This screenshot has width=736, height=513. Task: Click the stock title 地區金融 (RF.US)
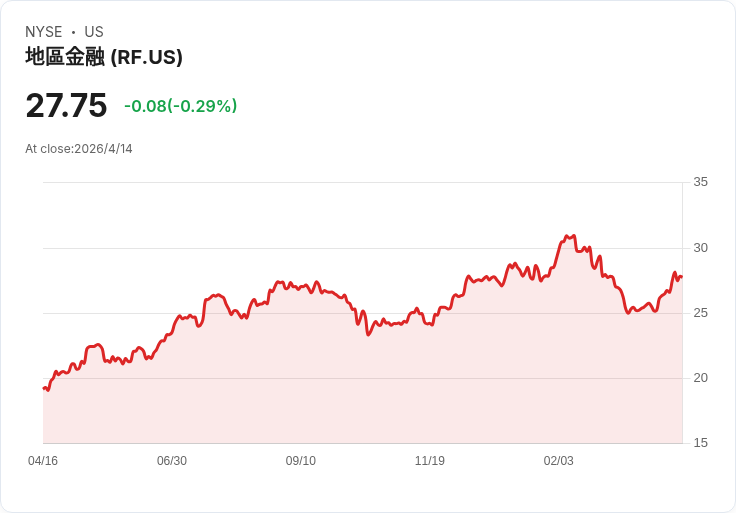click(104, 58)
